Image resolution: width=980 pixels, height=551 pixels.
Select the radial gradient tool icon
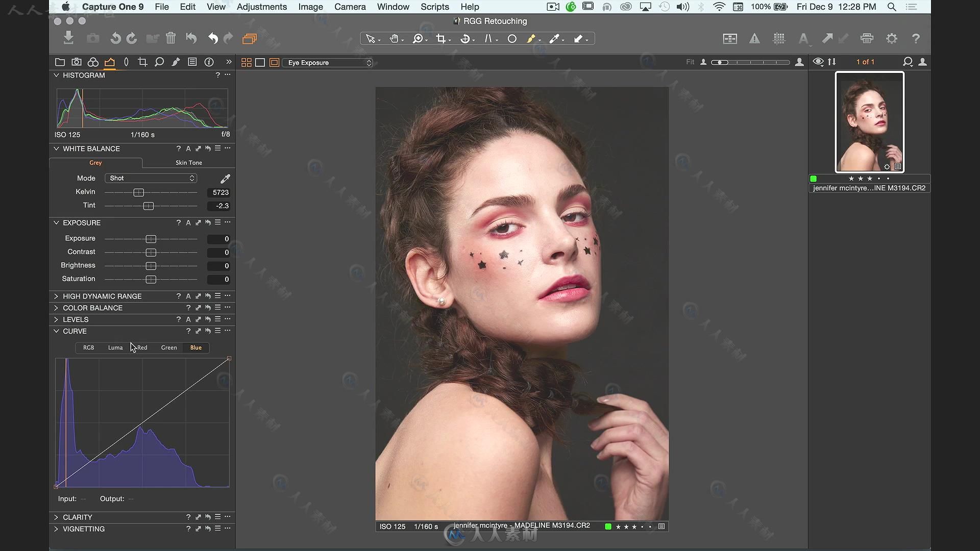pyautogui.click(x=512, y=38)
